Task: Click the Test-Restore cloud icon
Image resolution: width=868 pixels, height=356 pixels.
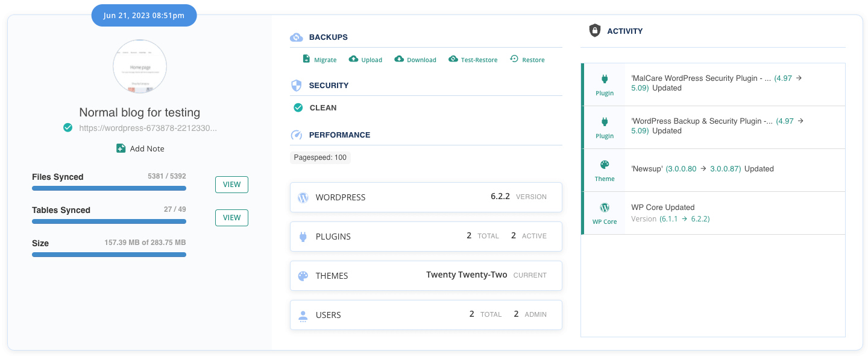Action: coord(453,59)
